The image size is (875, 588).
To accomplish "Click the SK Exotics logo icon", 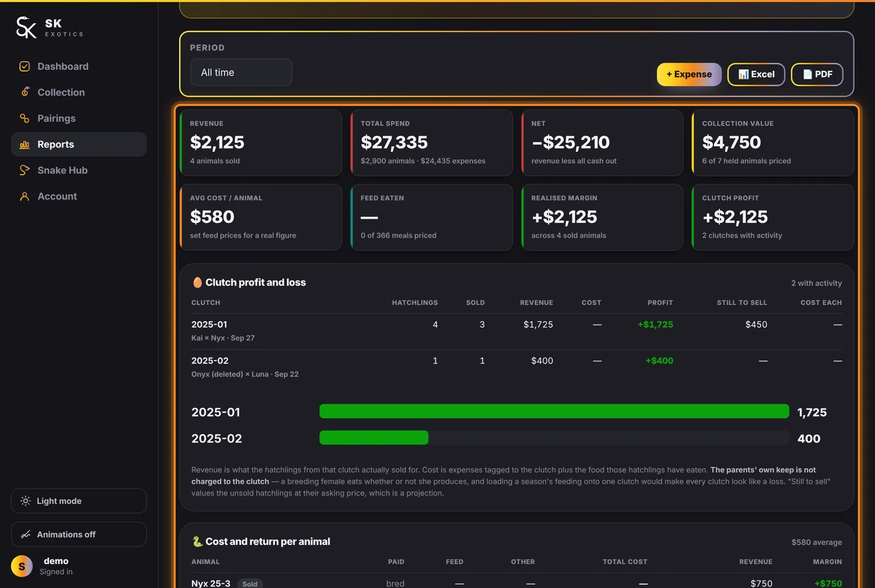I will pos(26,27).
